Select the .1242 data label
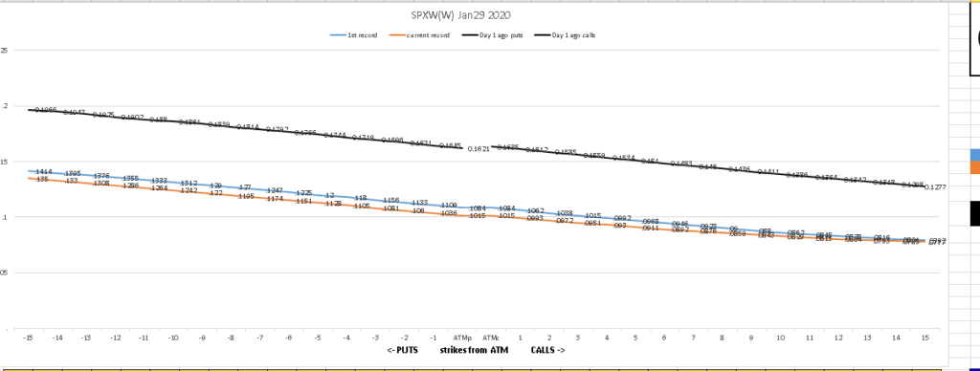The height and width of the screenshot is (371, 980). [189, 190]
